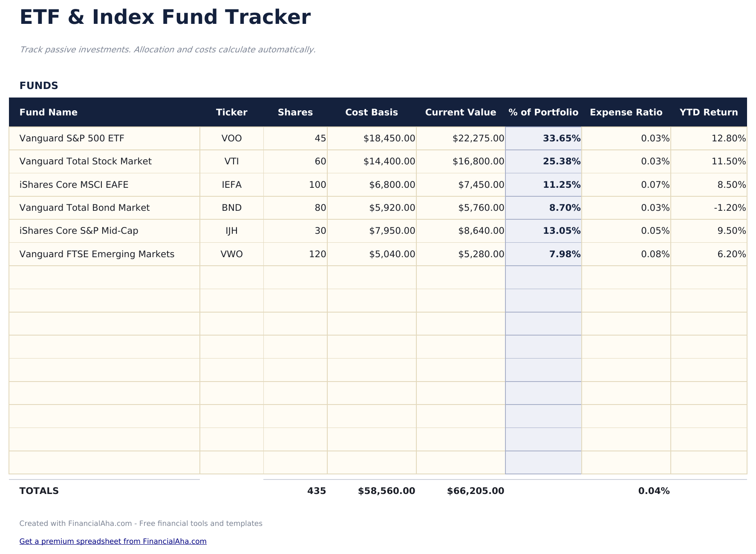
Task: Click the Expense Ratio column header
Action: coord(626,112)
